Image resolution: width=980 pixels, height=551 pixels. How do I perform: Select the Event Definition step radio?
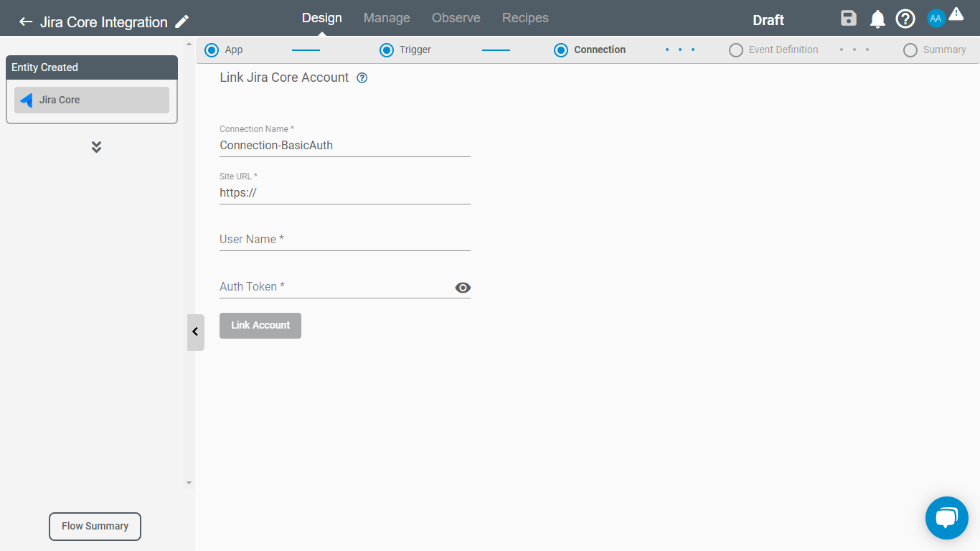tap(736, 50)
